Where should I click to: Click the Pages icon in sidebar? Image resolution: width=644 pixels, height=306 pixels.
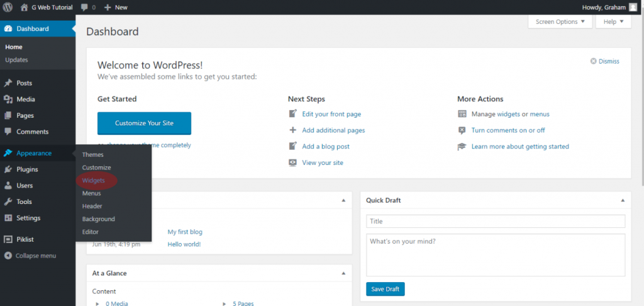point(8,116)
